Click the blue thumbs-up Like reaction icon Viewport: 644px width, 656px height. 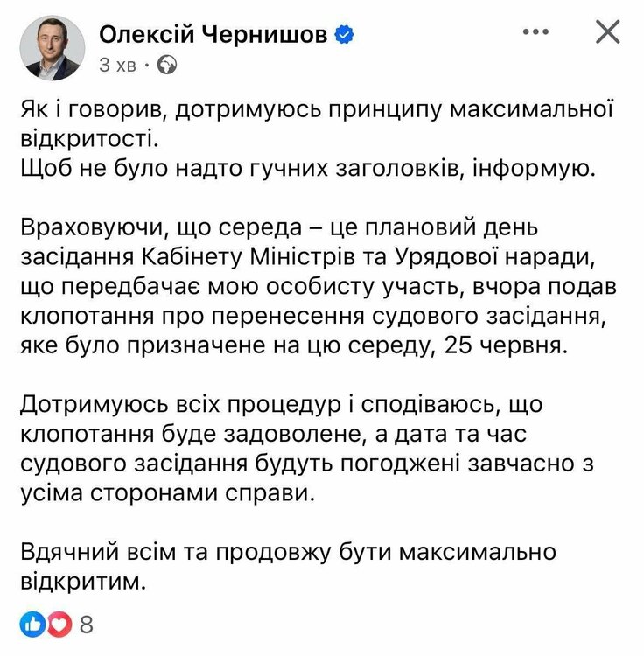coord(32,625)
